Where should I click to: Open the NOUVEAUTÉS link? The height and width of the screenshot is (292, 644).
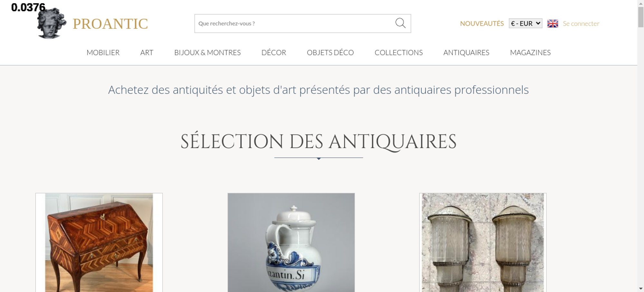[482, 23]
